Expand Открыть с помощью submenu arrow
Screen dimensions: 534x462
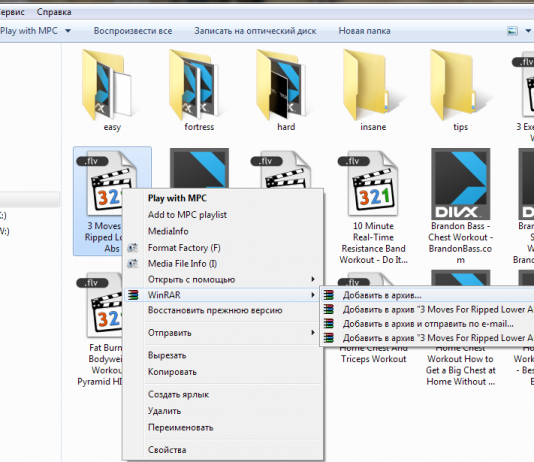point(313,279)
